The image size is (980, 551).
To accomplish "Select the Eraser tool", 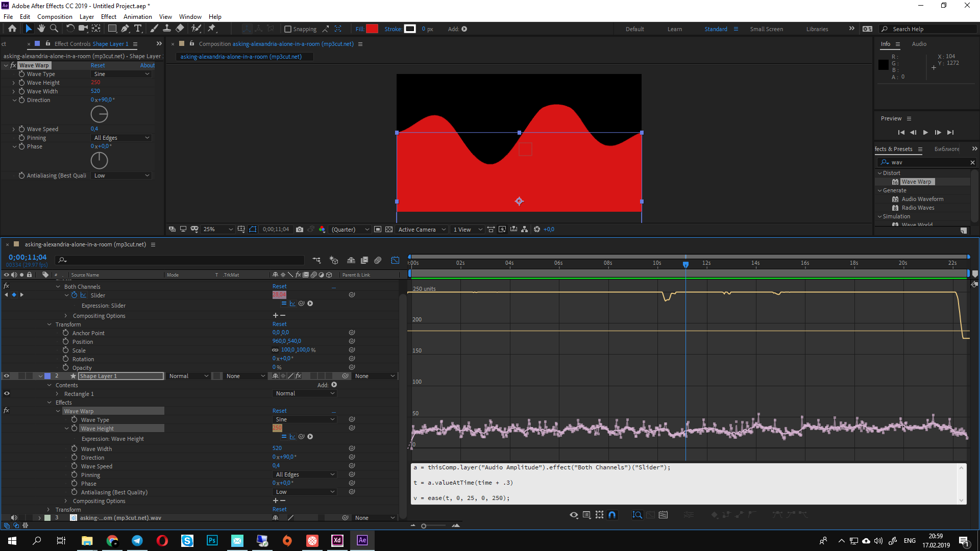I will click(x=180, y=29).
